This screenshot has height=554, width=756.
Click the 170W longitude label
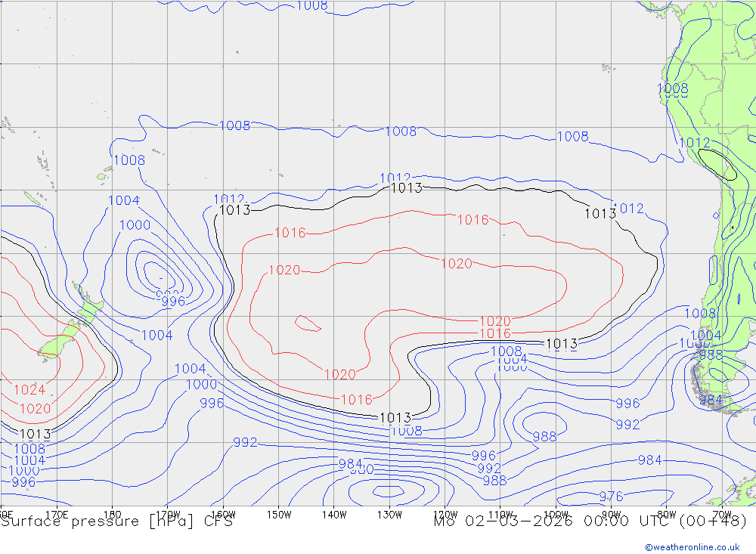tap(168, 515)
